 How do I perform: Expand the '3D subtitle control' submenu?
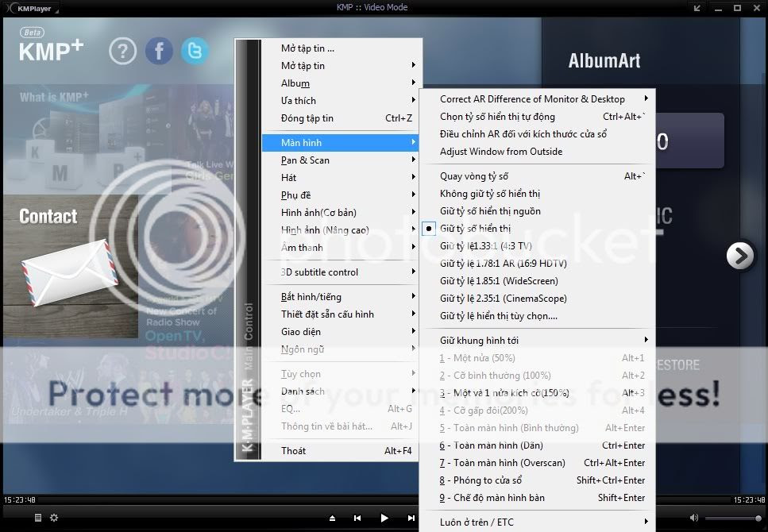tap(341, 272)
